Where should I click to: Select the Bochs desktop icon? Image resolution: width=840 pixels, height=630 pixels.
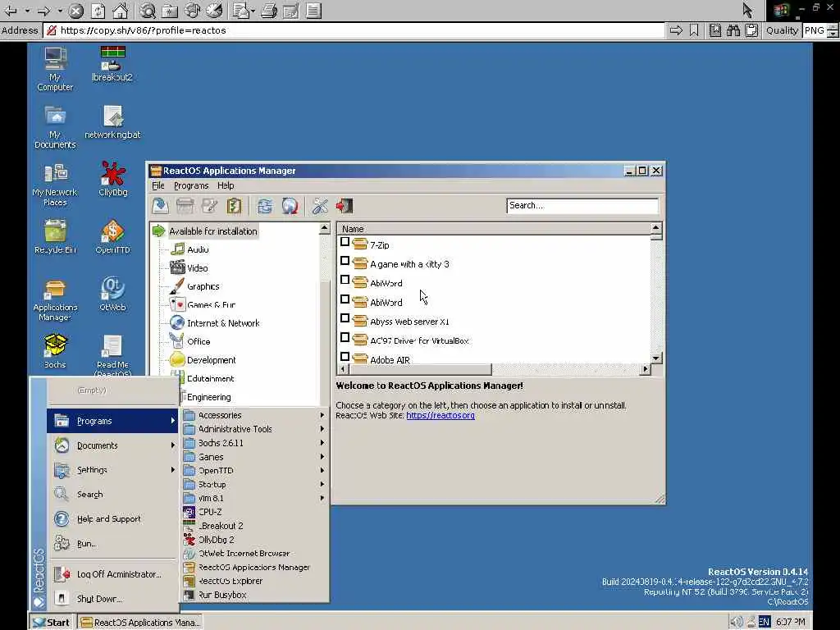(55, 351)
